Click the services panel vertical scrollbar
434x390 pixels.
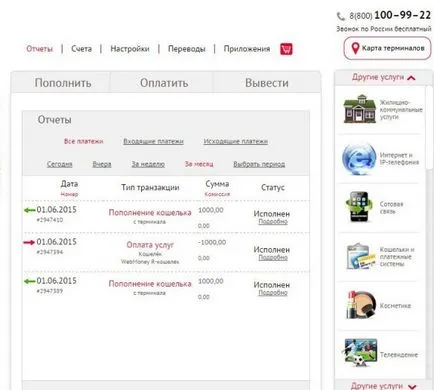tap(429, 128)
